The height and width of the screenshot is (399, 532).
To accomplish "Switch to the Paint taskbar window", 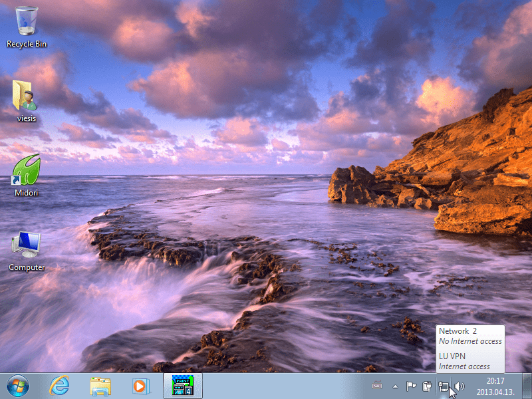I will 183,386.
